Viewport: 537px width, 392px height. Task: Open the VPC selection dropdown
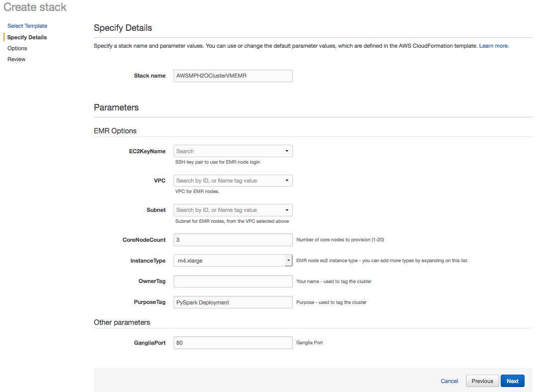(233, 180)
